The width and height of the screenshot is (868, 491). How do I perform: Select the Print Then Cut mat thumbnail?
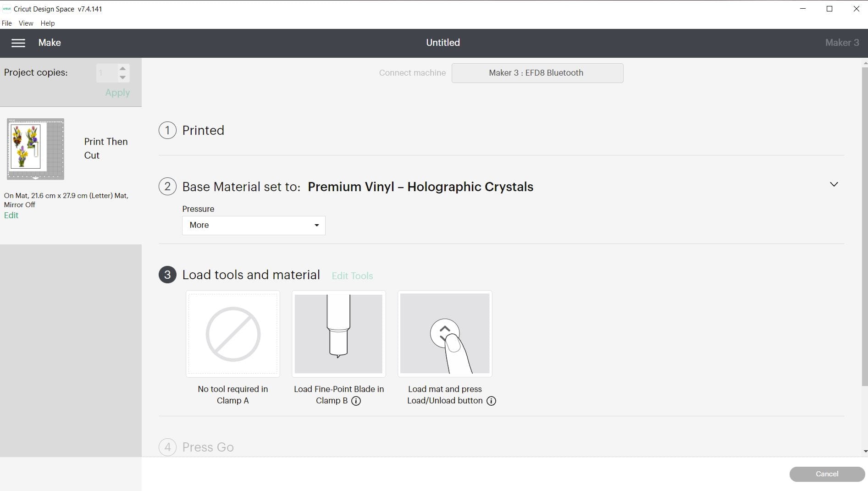(x=35, y=149)
